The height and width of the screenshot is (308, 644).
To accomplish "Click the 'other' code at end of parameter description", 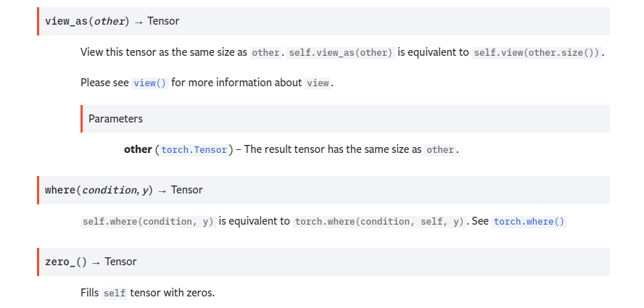I will [x=440, y=150].
